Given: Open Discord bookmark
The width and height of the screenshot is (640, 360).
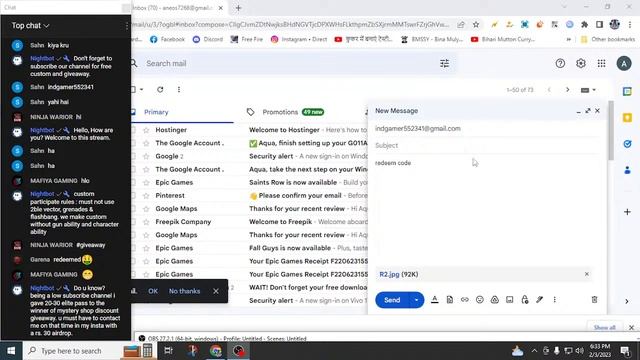Looking at the screenshot, I should pos(208,39).
